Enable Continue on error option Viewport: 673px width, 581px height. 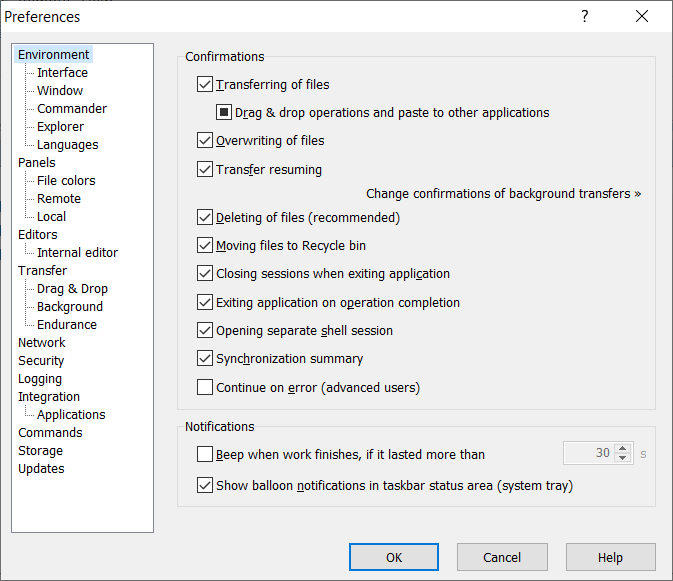point(206,387)
